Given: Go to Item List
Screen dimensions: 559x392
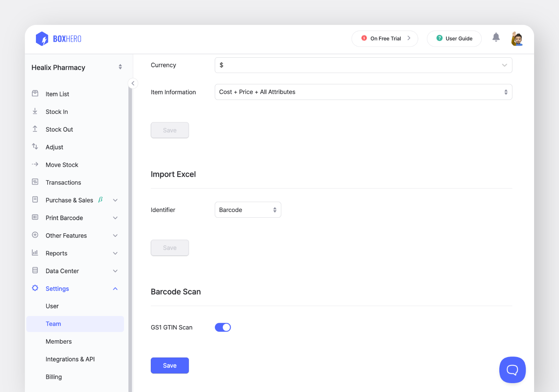Looking at the screenshot, I should pyautogui.click(x=57, y=94).
